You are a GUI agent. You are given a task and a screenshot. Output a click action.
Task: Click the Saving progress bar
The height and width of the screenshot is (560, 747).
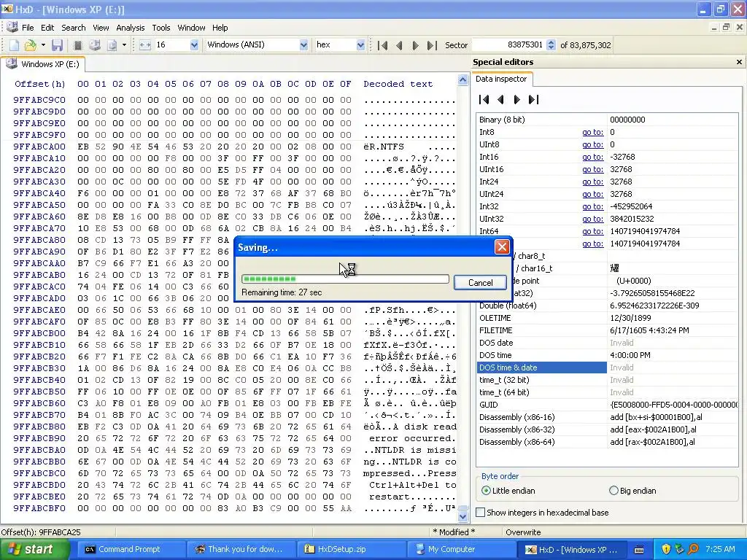[x=345, y=279]
